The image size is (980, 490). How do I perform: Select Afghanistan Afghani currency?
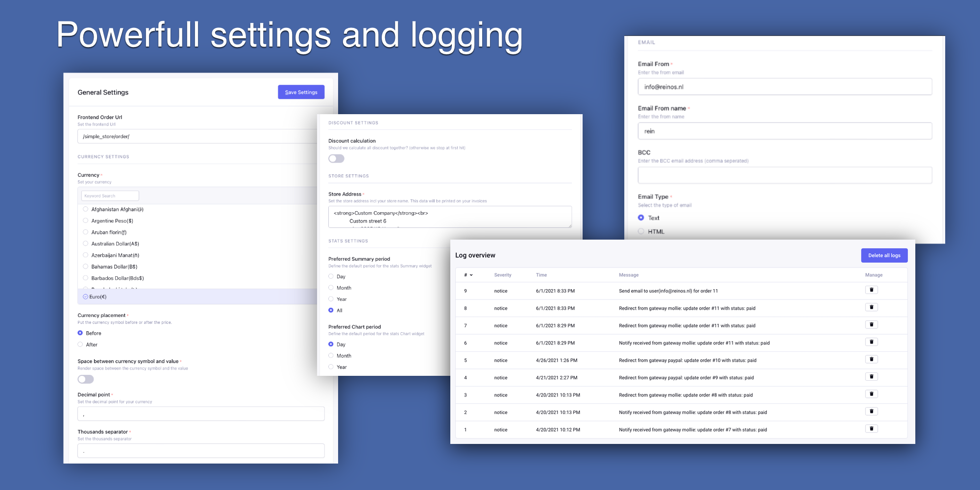click(x=85, y=209)
